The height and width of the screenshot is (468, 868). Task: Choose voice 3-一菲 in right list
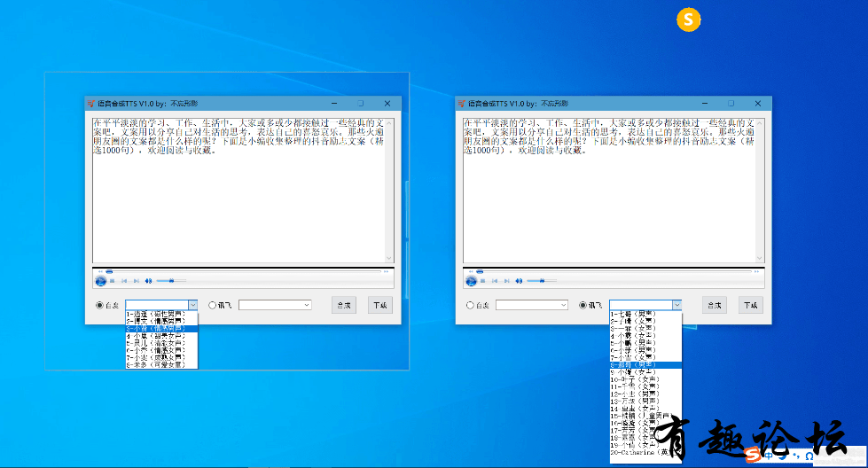coord(645,329)
